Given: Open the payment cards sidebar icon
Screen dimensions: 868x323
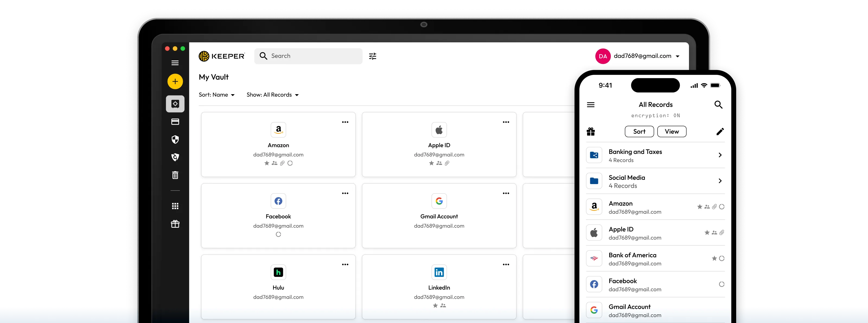Looking at the screenshot, I should click(175, 122).
